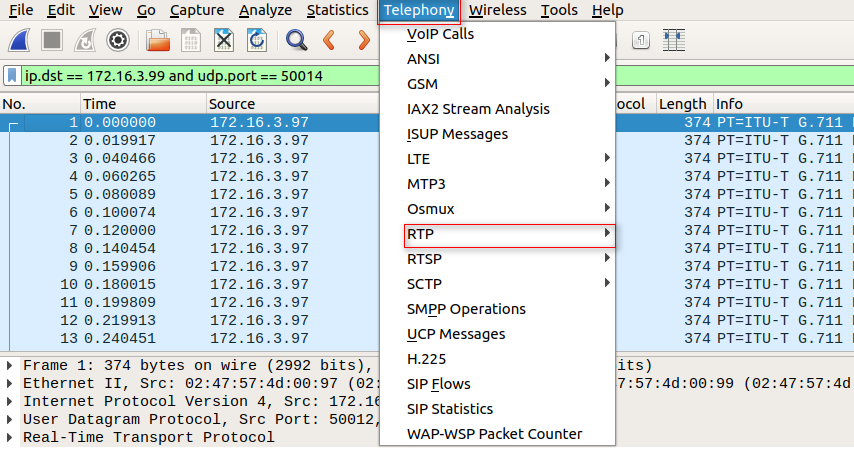This screenshot has height=471, width=854.
Task: Open the Capture menu
Action: click(197, 10)
